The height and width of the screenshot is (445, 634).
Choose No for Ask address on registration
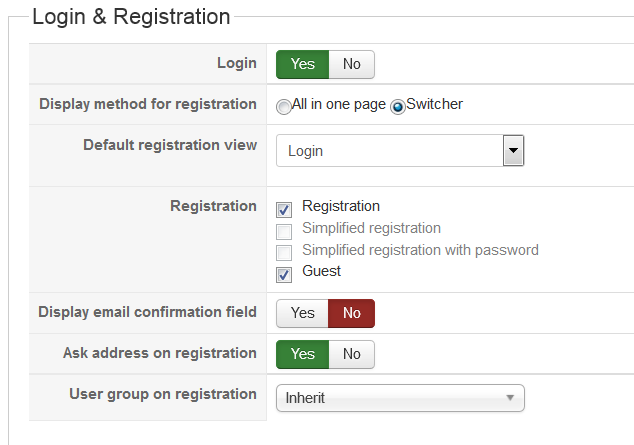point(352,354)
